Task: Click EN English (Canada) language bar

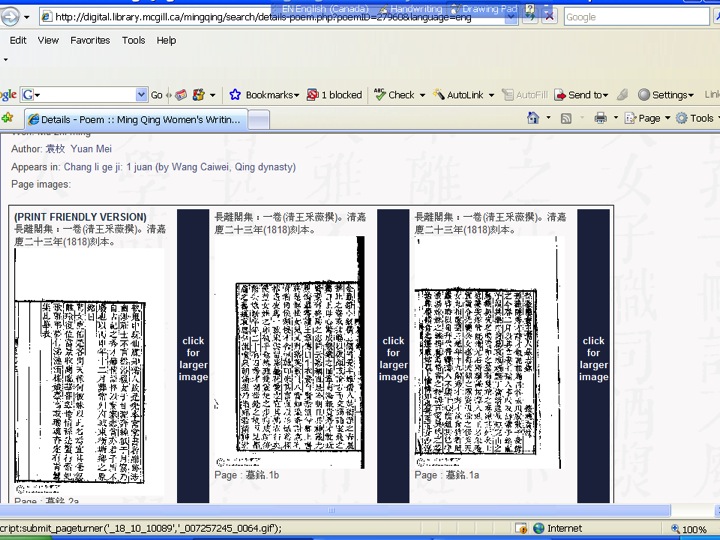Action: 325,9
